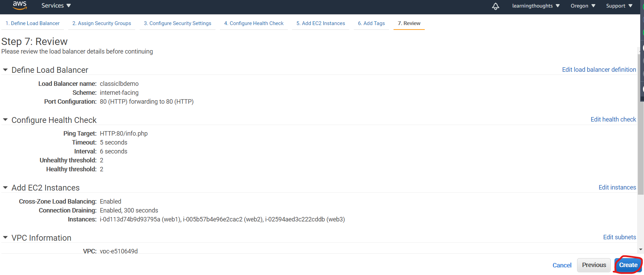Open the notifications bell icon
Viewport: 644px width, 275px height.
click(x=495, y=6)
